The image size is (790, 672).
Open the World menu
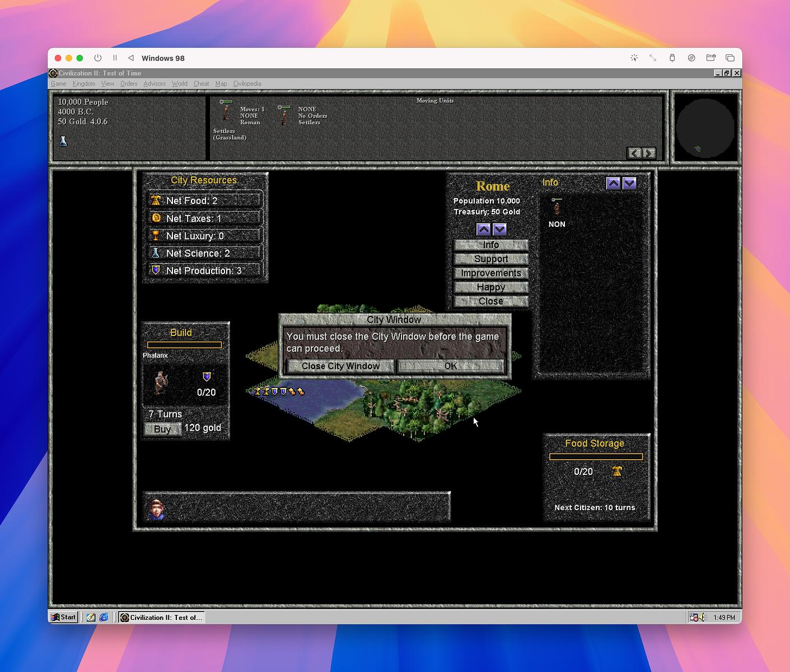pyautogui.click(x=179, y=83)
